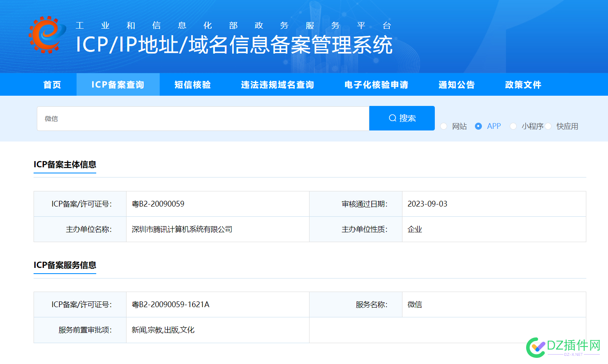The width and height of the screenshot is (608, 364).
Task: Select the APP radio button
Action: point(478,126)
